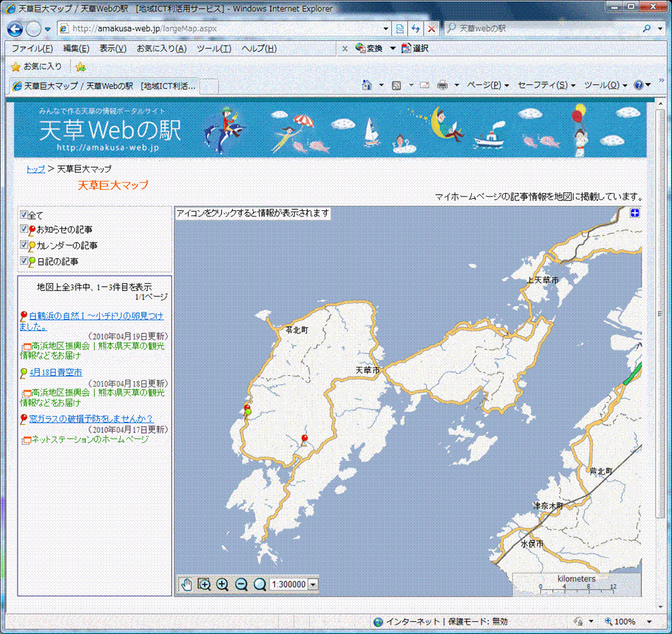Image resolution: width=672 pixels, height=634 pixels.
Task: Click the red pin marker south of 天草市 label
Action: click(x=304, y=440)
